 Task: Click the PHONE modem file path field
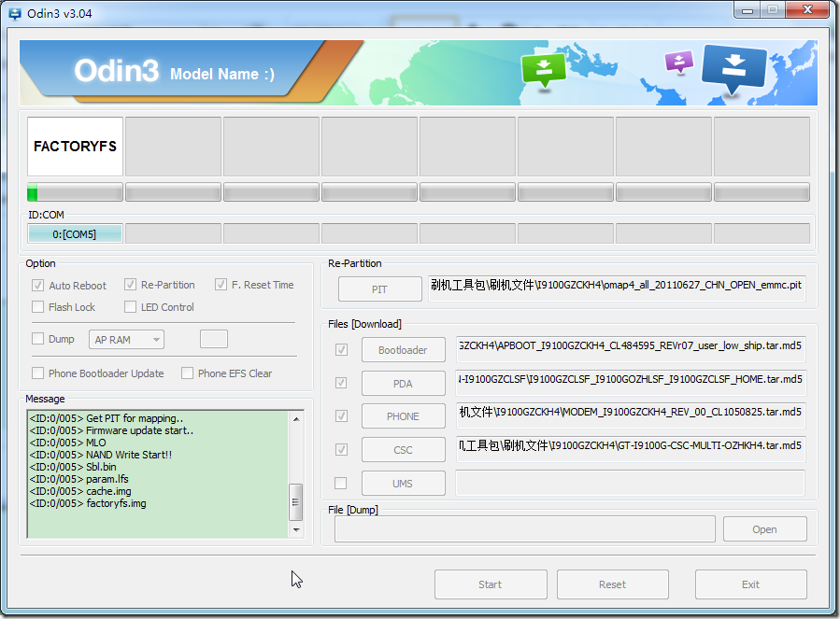631,415
